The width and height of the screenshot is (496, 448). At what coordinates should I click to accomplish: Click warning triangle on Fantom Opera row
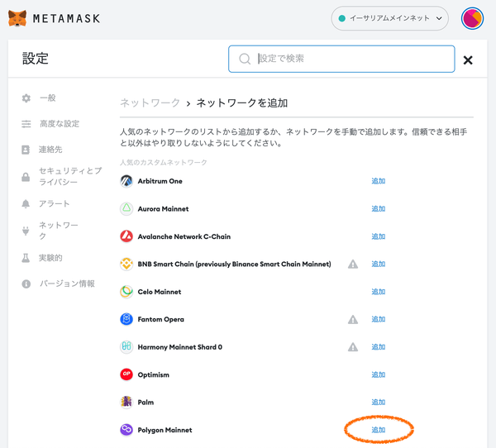click(x=353, y=320)
